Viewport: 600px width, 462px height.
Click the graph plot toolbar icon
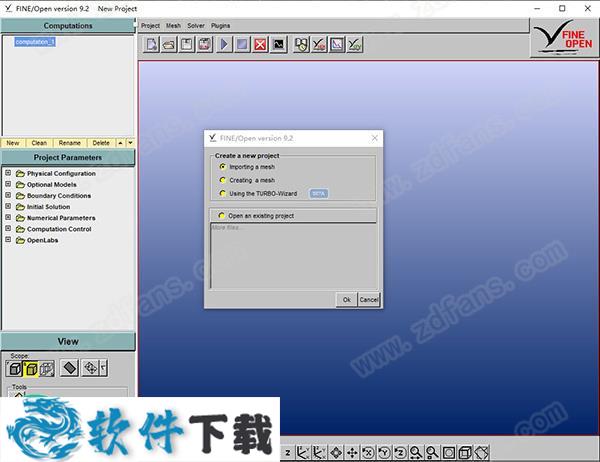click(337, 44)
